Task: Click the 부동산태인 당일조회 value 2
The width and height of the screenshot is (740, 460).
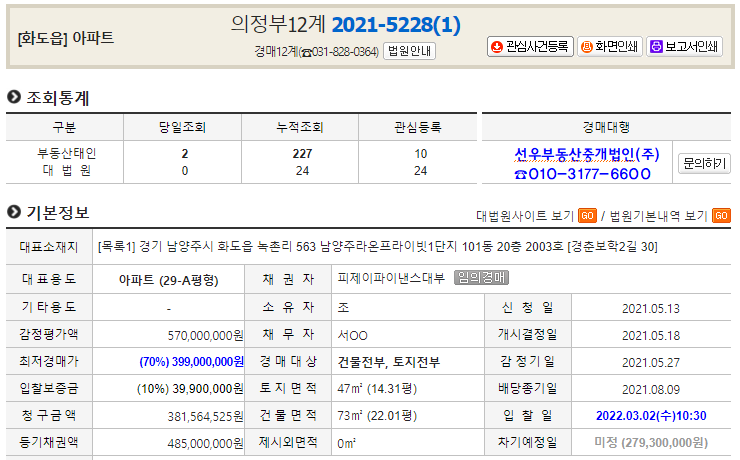Action: pyautogui.click(x=185, y=154)
